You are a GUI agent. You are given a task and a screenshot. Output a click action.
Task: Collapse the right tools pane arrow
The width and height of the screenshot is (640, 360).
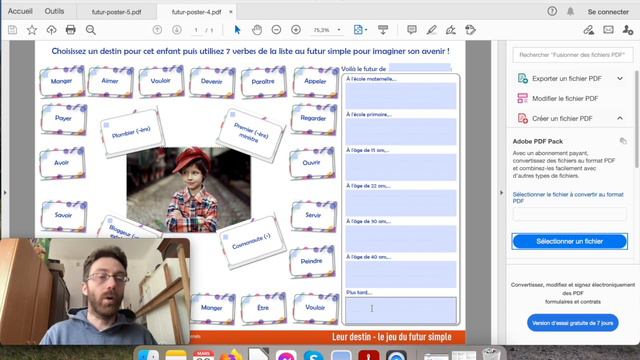click(x=501, y=193)
